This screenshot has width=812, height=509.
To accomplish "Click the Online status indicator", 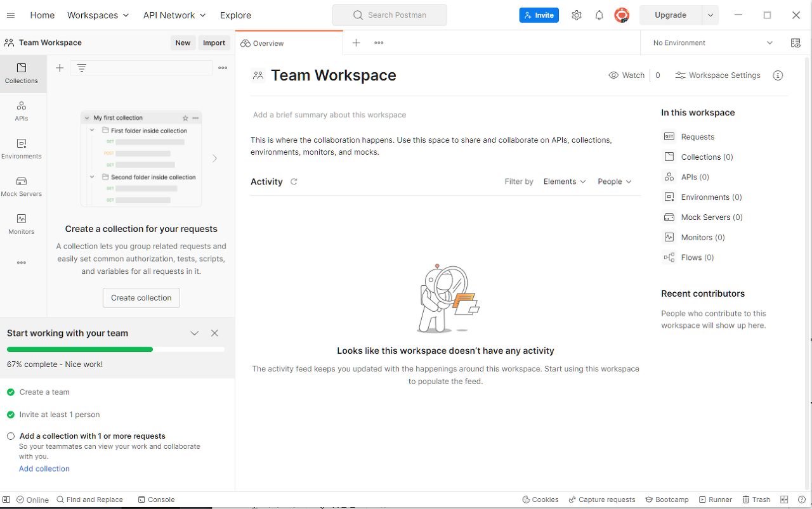I will click(32, 499).
